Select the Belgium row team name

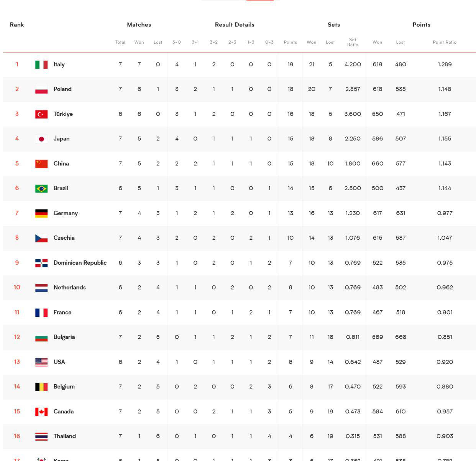tap(64, 387)
